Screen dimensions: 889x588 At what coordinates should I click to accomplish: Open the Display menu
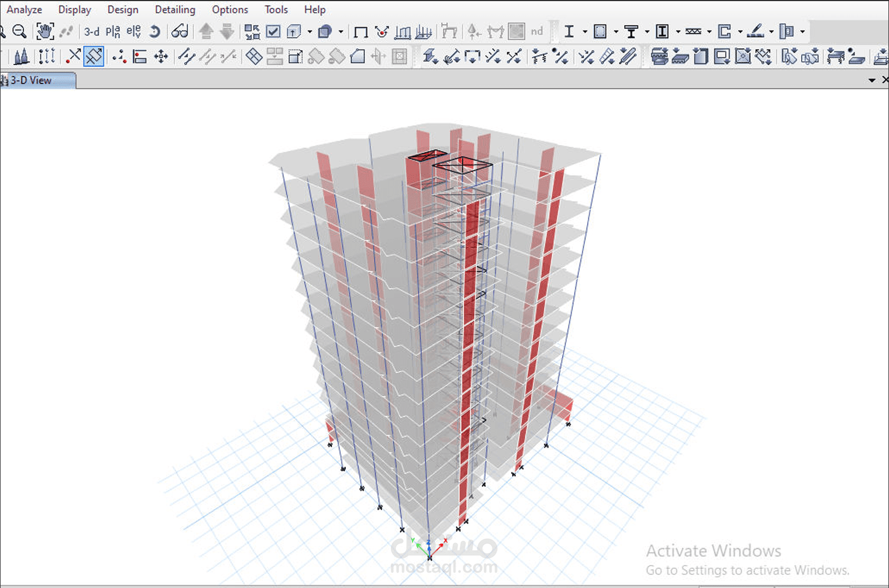tap(75, 9)
